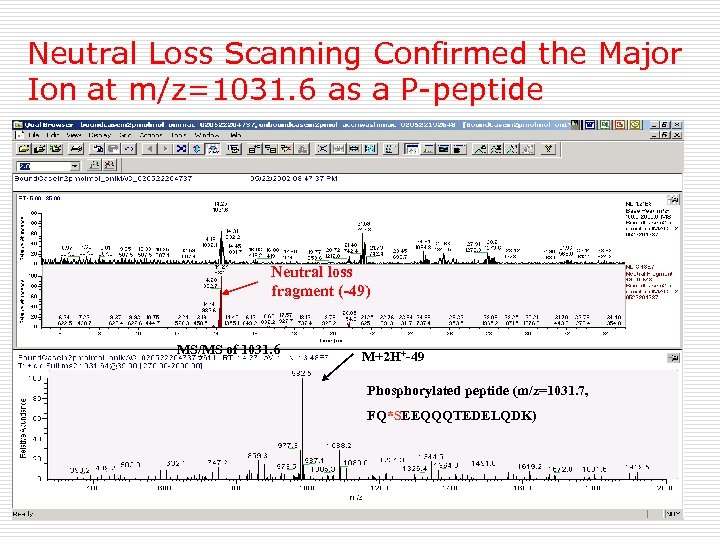720x540 pixels.
Task: Open the Display menu
Action: tap(100, 135)
